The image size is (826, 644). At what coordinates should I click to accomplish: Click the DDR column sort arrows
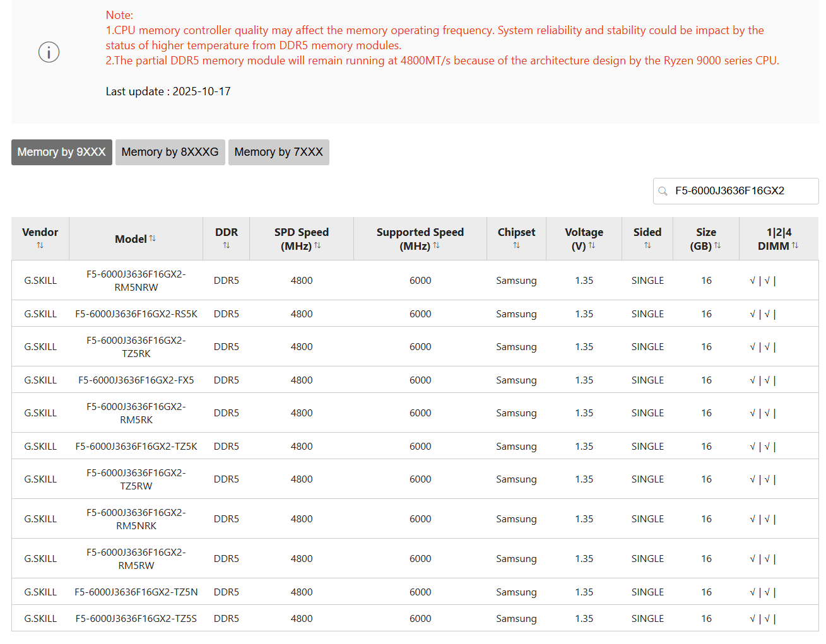226,245
